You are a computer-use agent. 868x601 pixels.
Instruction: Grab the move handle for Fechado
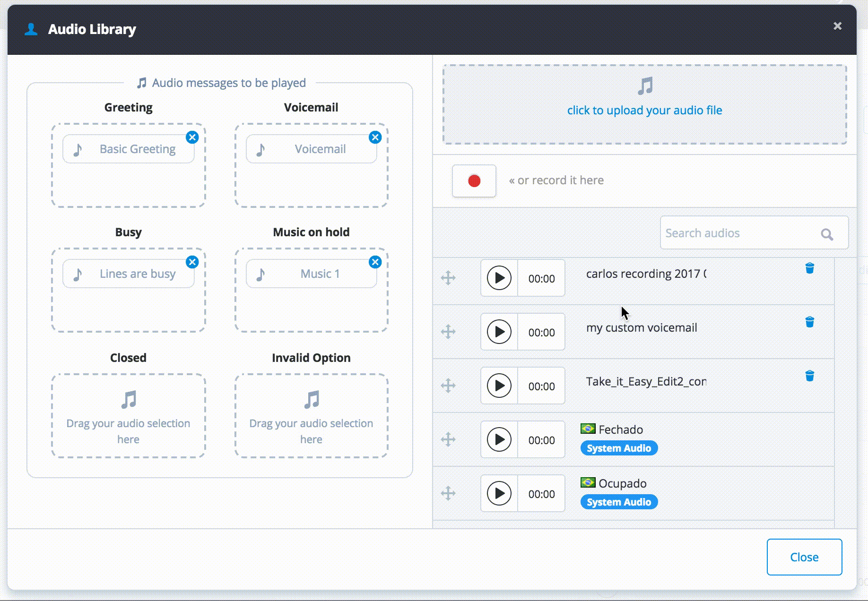[x=448, y=440]
